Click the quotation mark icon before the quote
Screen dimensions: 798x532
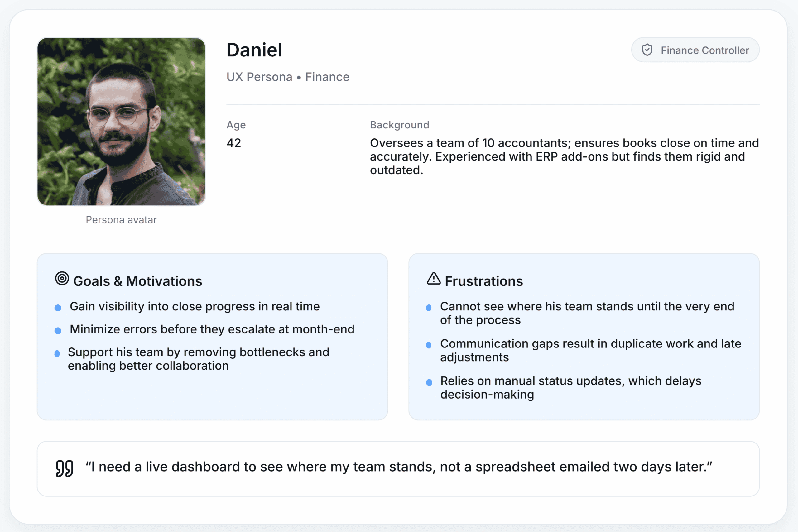click(x=65, y=468)
